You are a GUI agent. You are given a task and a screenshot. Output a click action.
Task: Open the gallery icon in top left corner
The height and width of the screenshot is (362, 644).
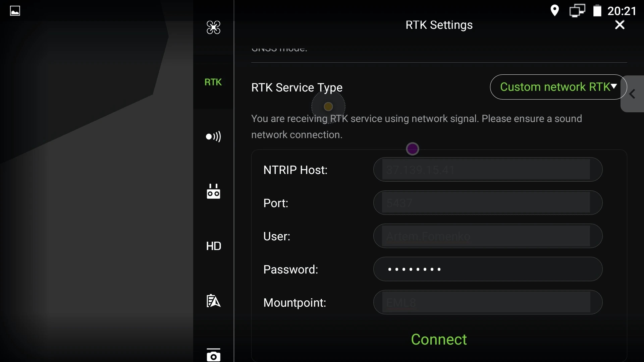[x=15, y=10]
